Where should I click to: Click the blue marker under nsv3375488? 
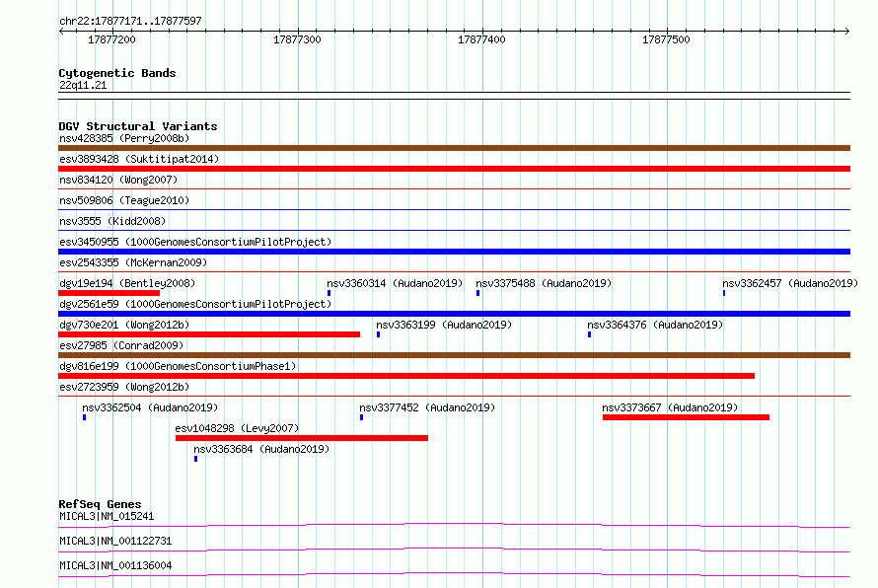(x=478, y=293)
